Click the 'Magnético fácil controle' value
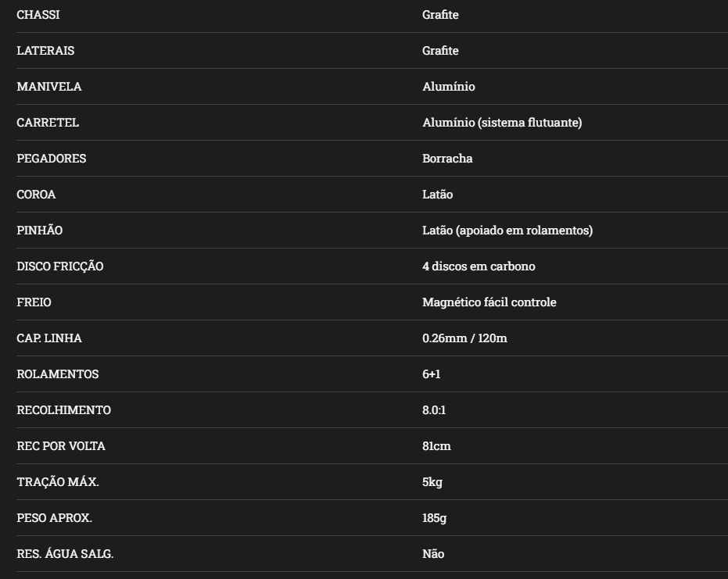728x579 pixels. (x=490, y=302)
